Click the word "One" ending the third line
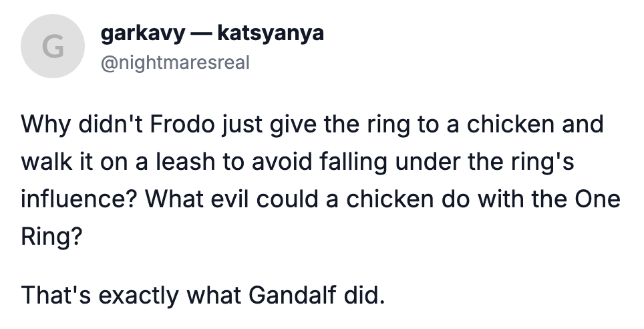The width and height of the screenshot is (644, 329). pyautogui.click(x=600, y=200)
